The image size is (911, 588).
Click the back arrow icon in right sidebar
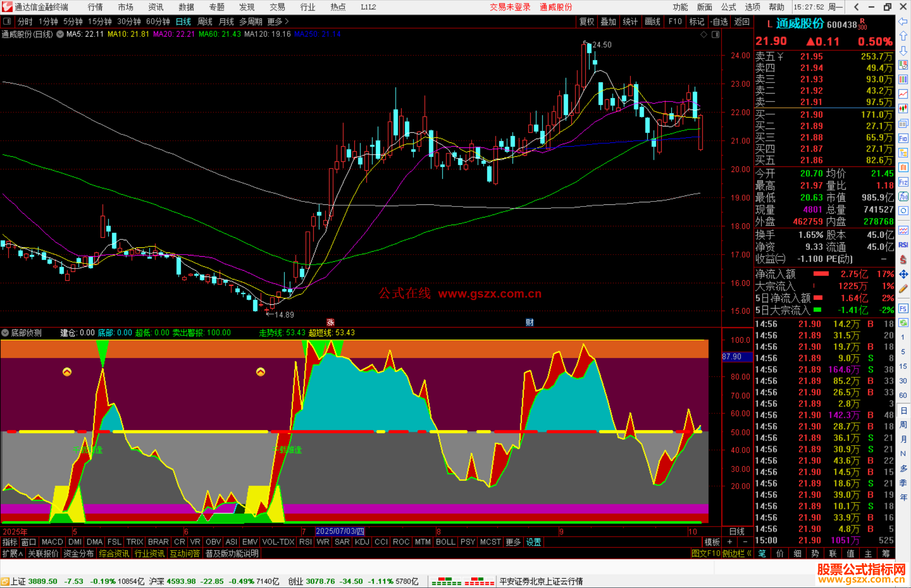tap(903, 21)
